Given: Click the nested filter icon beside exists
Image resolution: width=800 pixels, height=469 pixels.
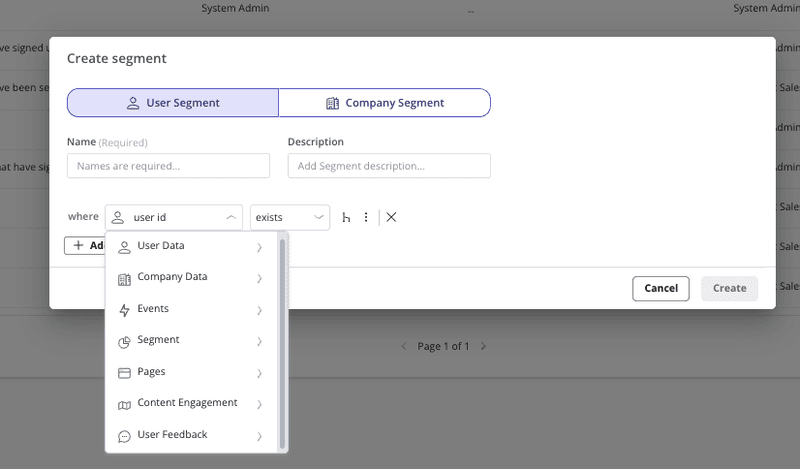Looking at the screenshot, I should coord(346,217).
